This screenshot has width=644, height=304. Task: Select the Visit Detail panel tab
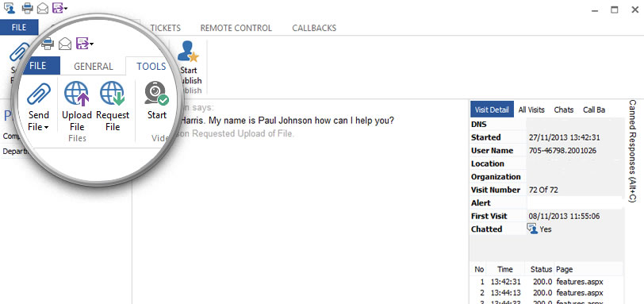point(492,110)
